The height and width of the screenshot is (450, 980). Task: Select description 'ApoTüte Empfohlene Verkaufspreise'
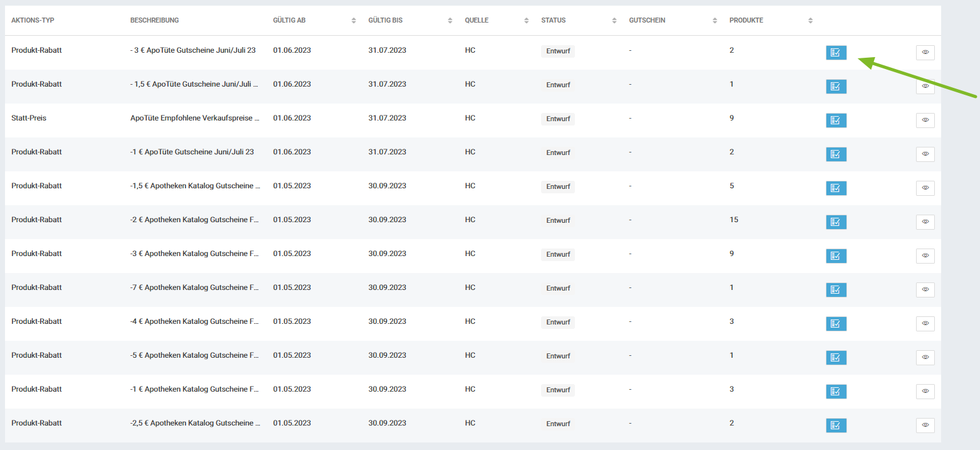point(195,118)
